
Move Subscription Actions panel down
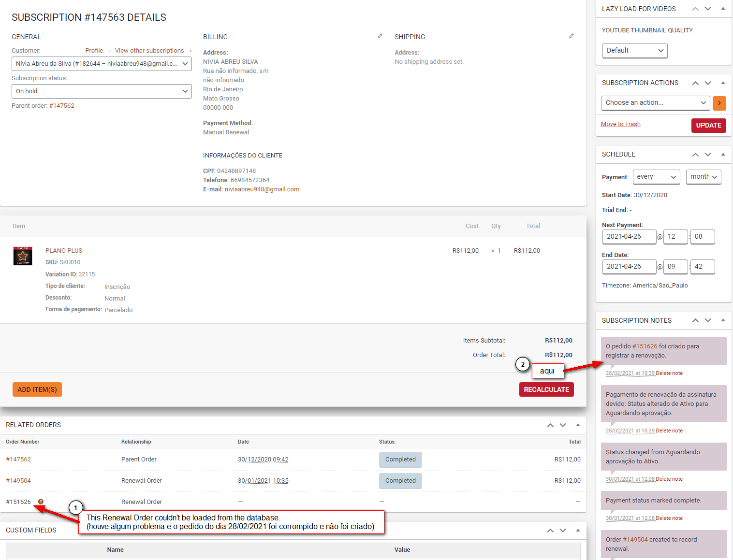click(708, 83)
